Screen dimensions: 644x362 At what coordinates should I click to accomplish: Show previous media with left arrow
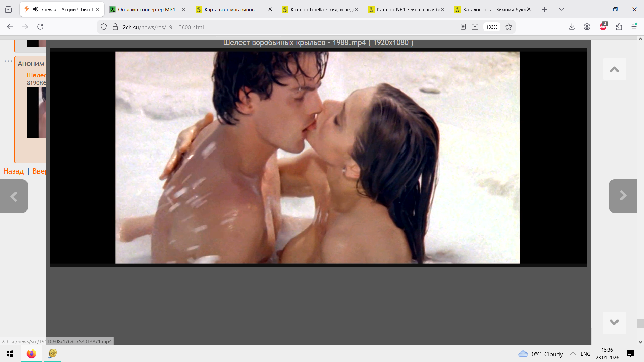pos(14,196)
